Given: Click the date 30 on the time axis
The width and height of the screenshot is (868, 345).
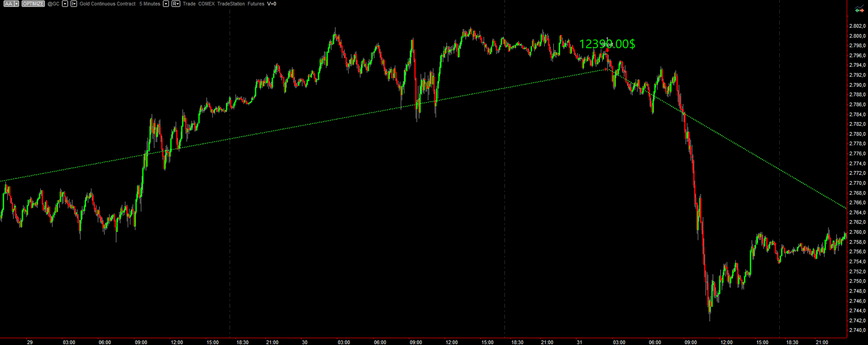Looking at the screenshot, I should pos(305,342).
